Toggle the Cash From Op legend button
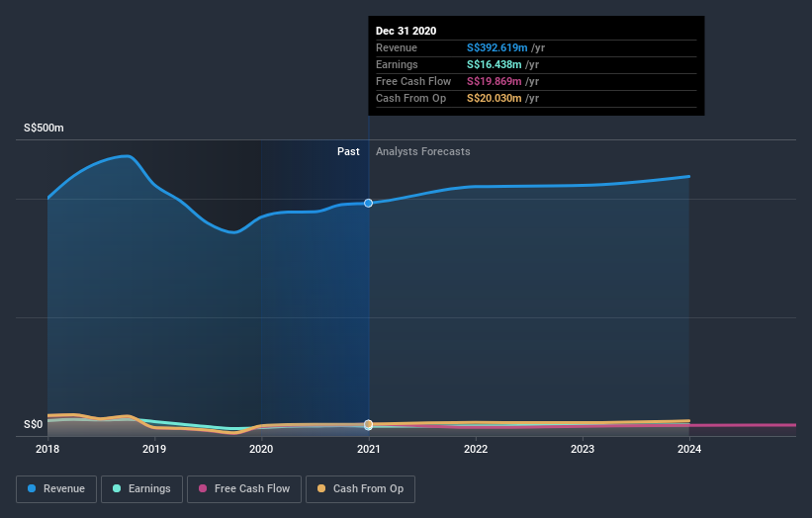The height and width of the screenshot is (518, 812). [x=360, y=489]
